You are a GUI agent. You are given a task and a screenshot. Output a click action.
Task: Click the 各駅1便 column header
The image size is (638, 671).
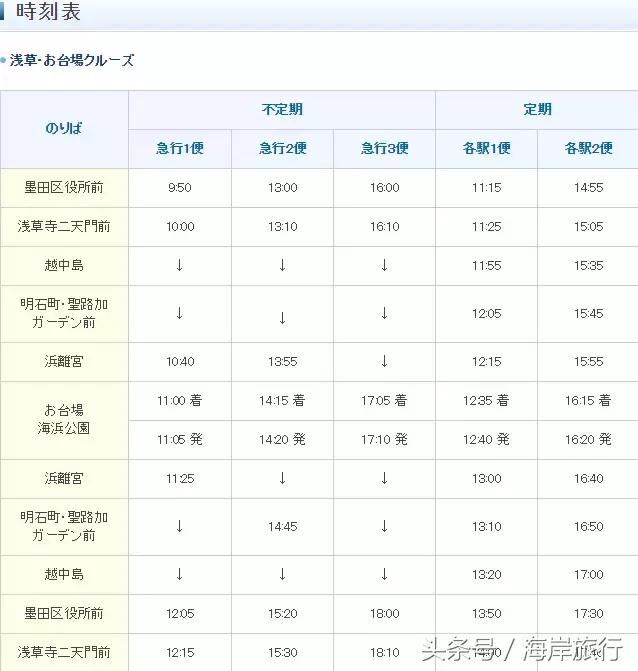pos(486,148)
